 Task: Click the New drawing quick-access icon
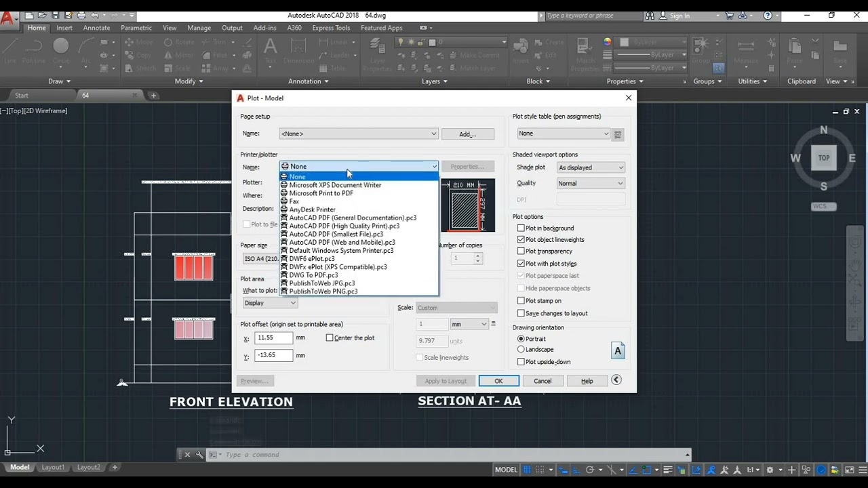[28, 15]
